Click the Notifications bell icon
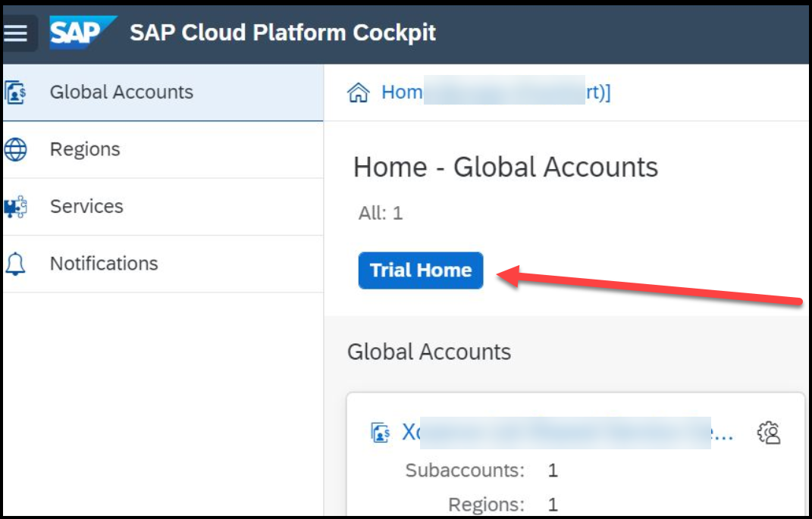Screen dimensions: 812x519 coord(15,264)
